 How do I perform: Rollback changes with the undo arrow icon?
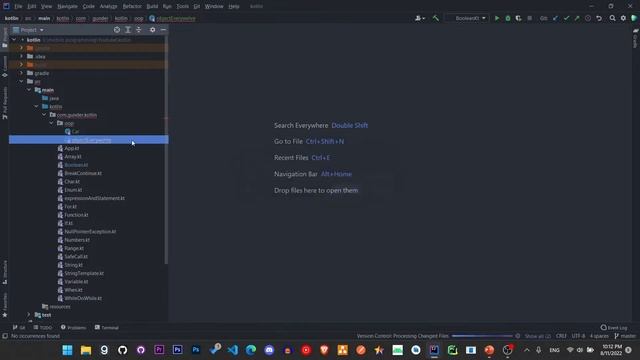pyautogui.click(x=599, y=18)
